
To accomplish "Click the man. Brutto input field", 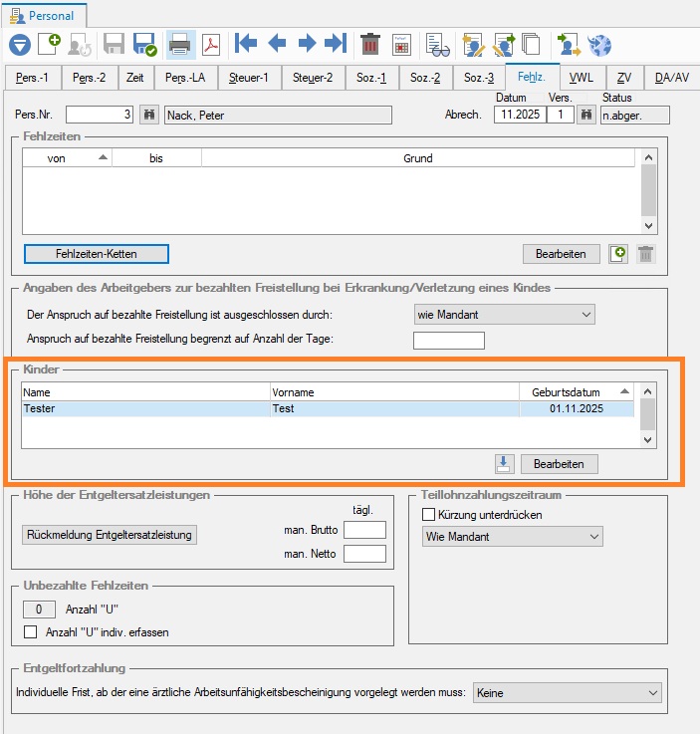I will pos(365,530).
